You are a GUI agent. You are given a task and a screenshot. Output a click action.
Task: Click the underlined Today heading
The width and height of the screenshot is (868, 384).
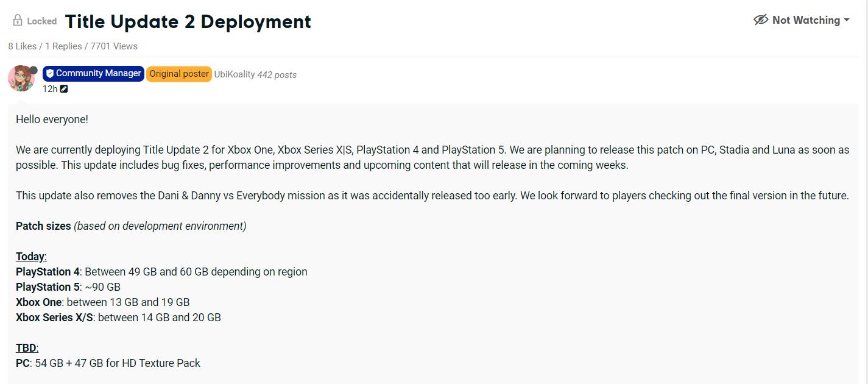[x=31, y=257]
